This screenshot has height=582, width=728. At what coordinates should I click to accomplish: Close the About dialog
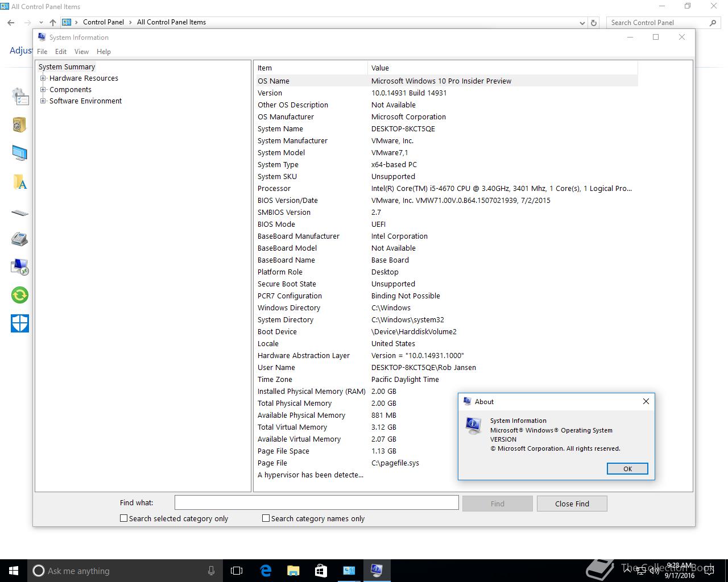646,401
